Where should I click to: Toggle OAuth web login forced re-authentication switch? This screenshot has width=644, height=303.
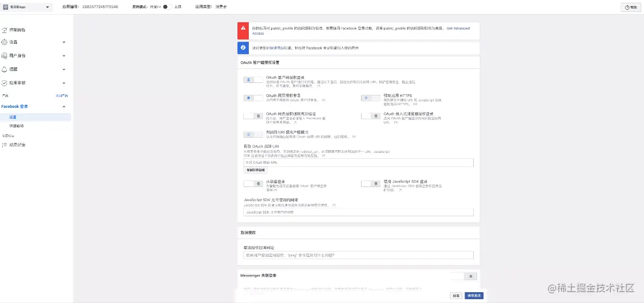tap(253, 116)
